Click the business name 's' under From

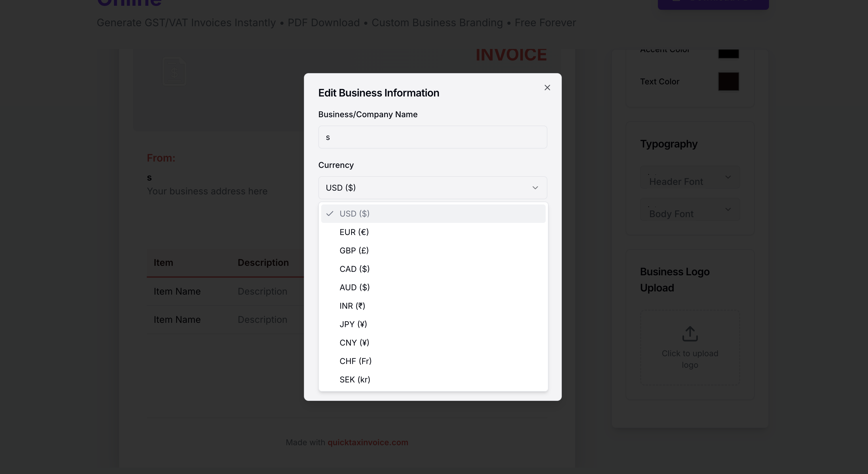click(x=149, y=178)
